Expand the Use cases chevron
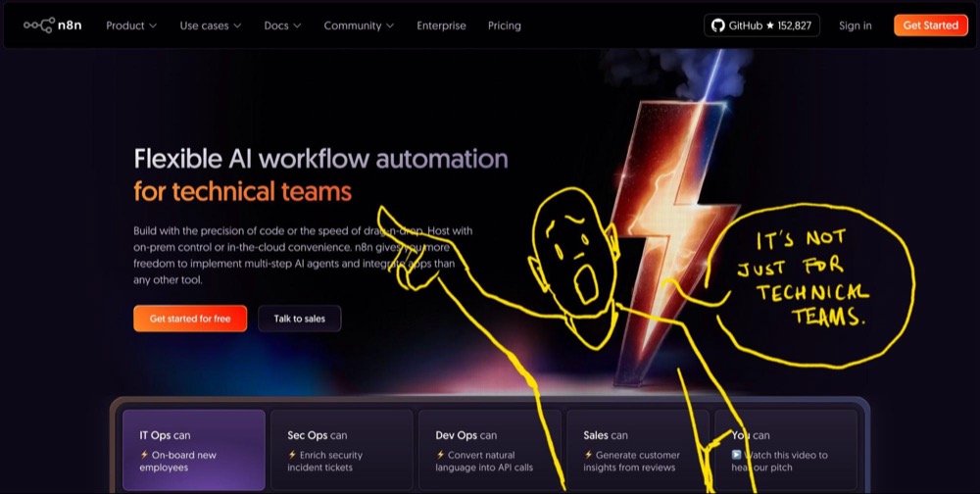The width and height of the screenshot is (980, 494). pos(237,25)
